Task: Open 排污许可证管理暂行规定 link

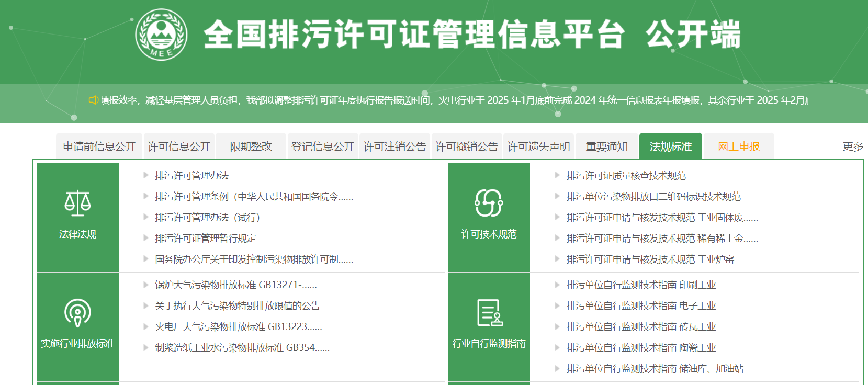Action: 206,239
